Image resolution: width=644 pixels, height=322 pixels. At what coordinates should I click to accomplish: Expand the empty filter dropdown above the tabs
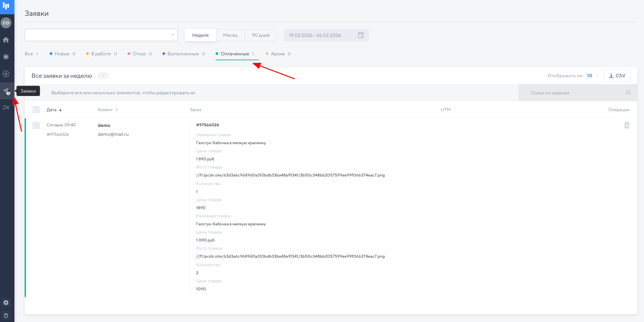point(101,35)
